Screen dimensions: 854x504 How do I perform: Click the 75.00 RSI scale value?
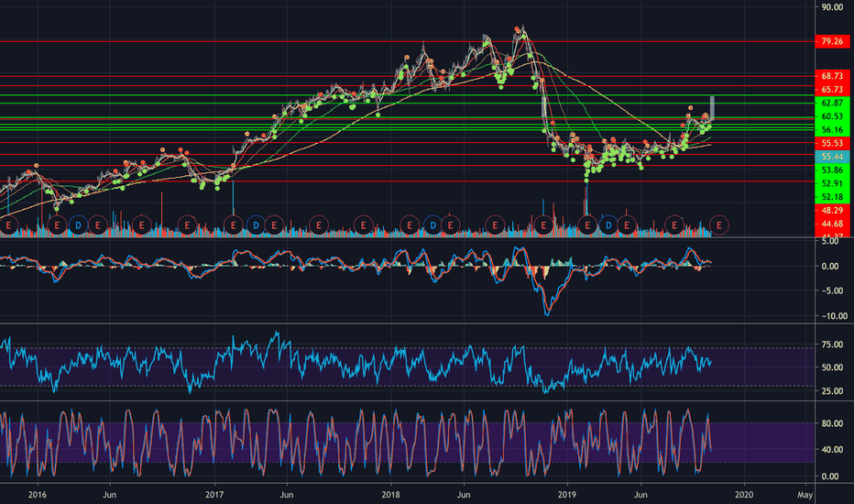coord(832,345)
